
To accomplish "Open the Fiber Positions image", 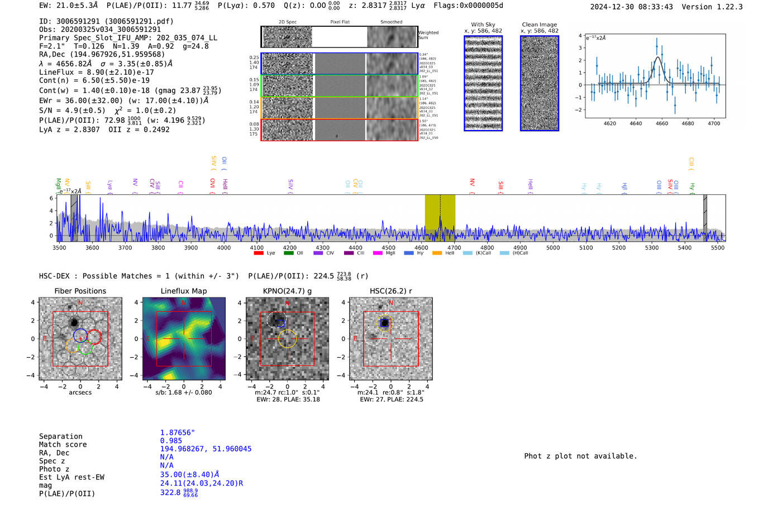I will click(80, 339).
